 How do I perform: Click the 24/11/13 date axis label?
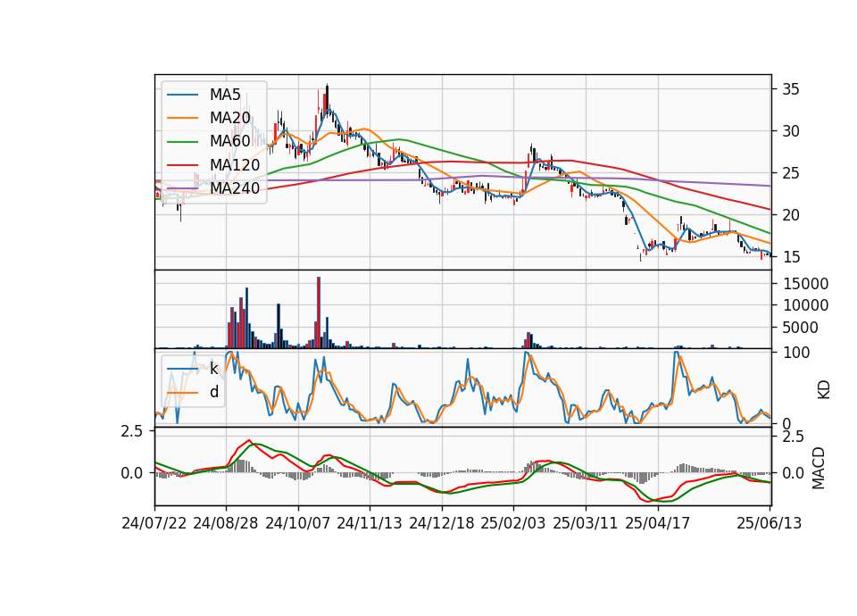pyautogui.click(x=370, y=523)
